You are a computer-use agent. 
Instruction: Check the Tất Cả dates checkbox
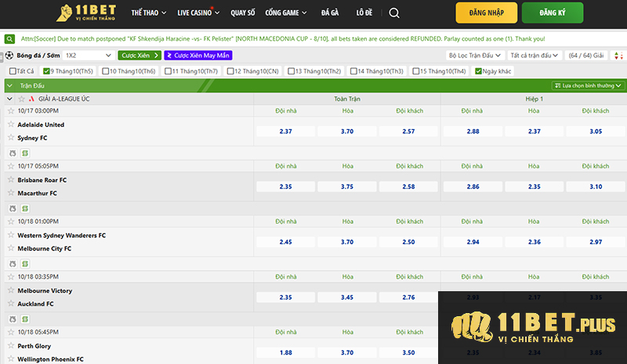(x=10, y=71)
